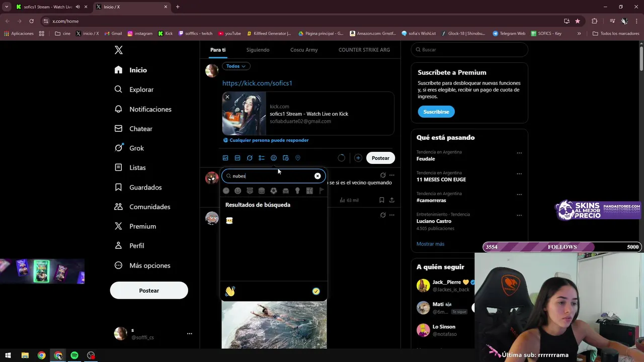Open the Todos audience dropdown

click(236, 66)
